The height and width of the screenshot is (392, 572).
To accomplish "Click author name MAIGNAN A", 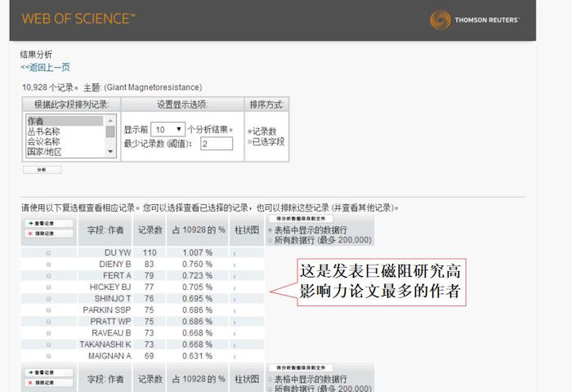I will point(109,356).
